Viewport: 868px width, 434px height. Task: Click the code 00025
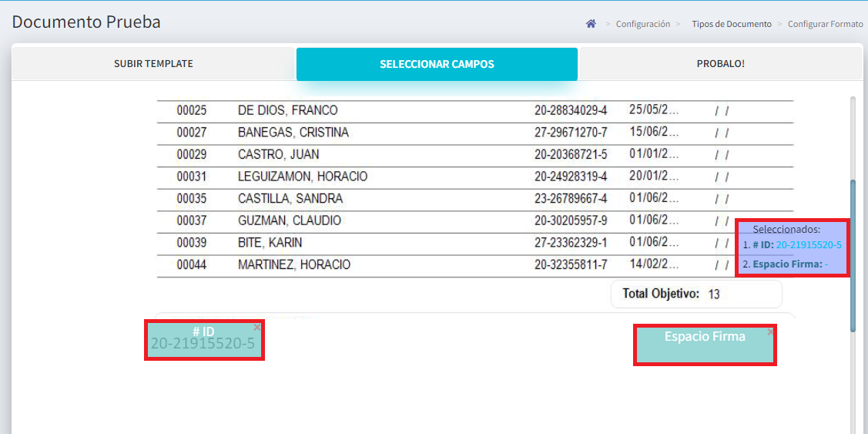(192, 110)
